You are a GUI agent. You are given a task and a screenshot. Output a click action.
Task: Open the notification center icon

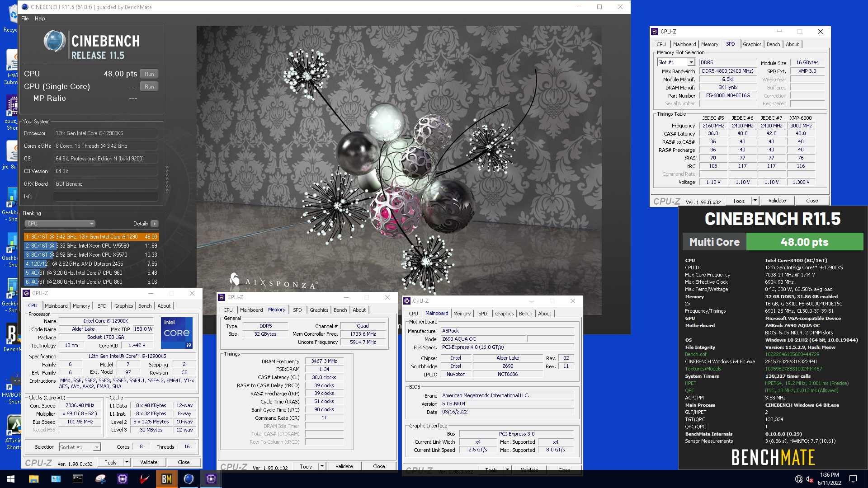click(853, 479)
